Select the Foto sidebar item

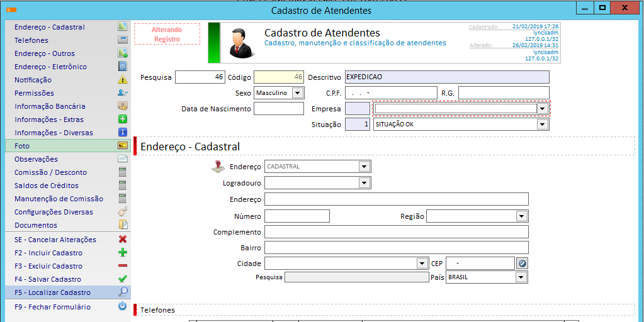coord(22,146)
